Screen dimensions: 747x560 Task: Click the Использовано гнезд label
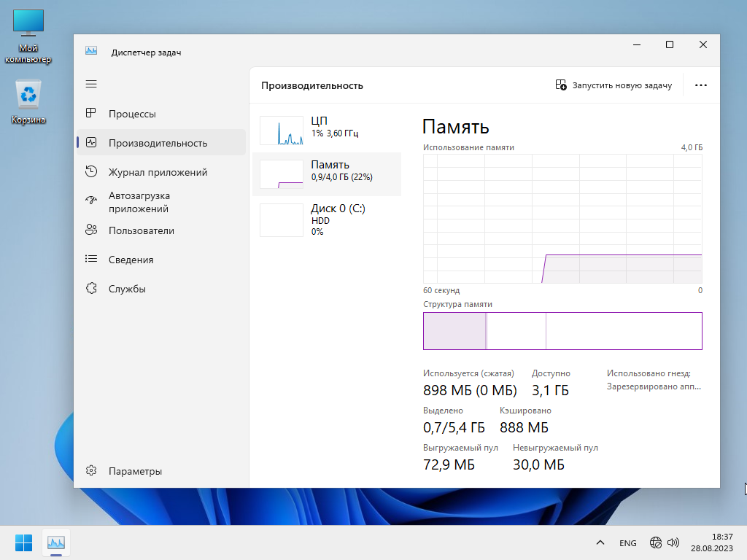(649, 373)
